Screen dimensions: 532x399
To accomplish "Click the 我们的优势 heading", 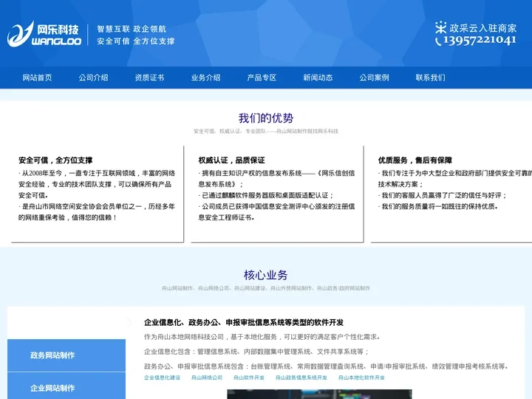I will click(x=266, y=118).
